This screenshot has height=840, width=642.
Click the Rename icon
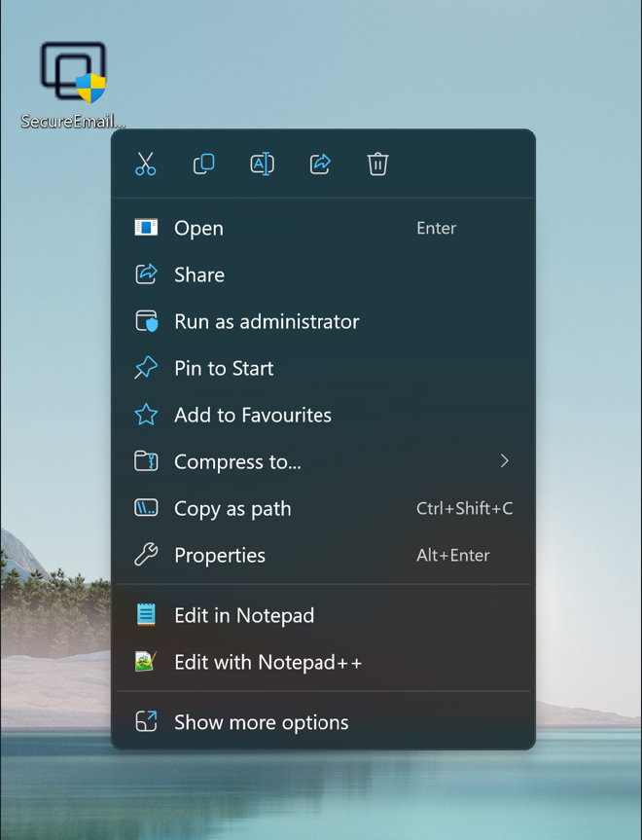coord(262,164)
